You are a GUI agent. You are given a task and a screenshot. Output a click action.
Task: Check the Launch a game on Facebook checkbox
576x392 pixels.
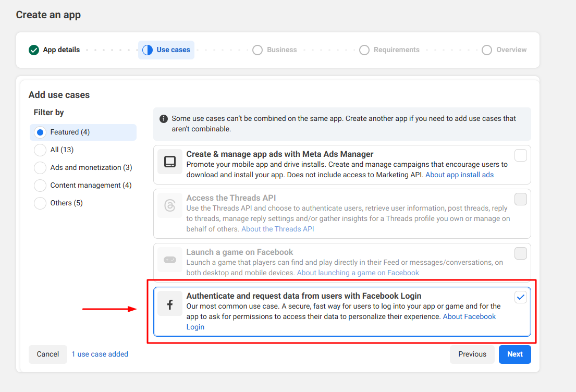[x=521, y=253]
